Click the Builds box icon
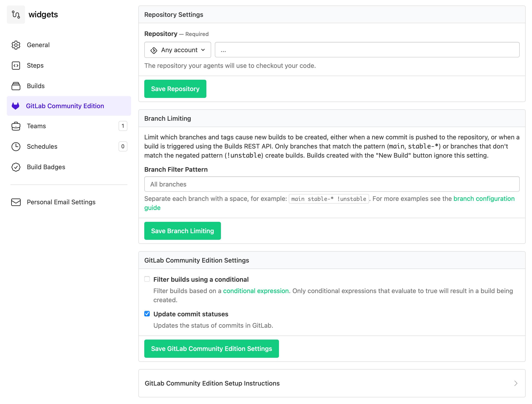The width and height of the screenshot is (532, 404). tap(16, 86)
